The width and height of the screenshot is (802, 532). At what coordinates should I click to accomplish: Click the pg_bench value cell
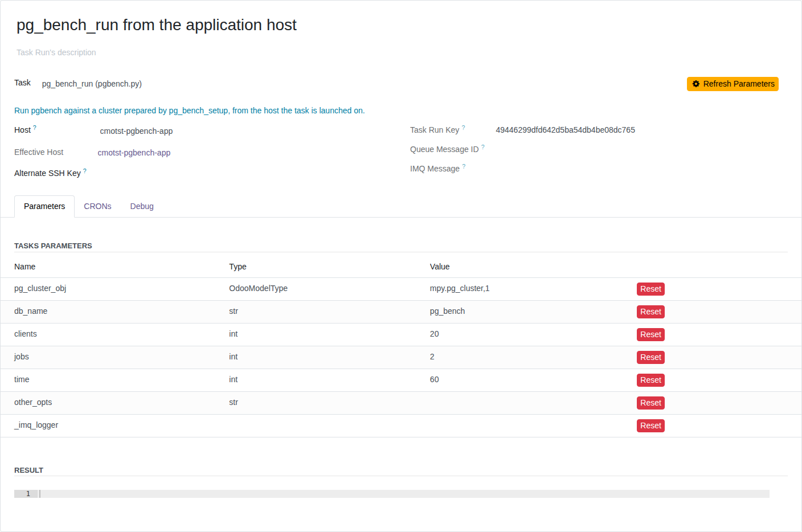(x=447, y=311)
